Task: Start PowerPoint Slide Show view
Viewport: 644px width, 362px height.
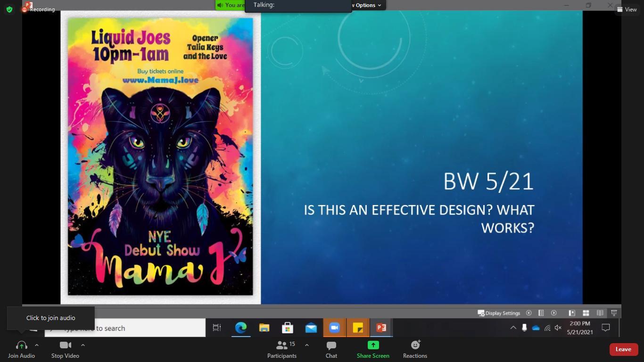Action: (x=614, y=313)
